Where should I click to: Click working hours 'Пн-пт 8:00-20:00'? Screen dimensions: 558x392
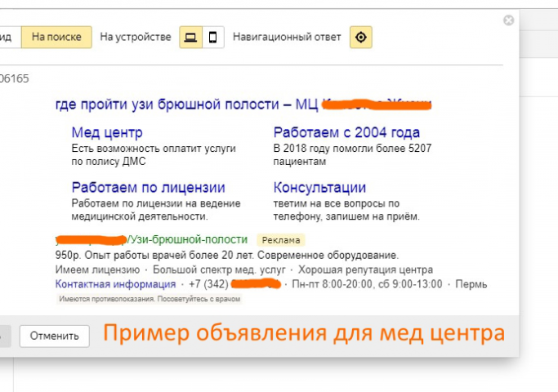coord(333,284)
